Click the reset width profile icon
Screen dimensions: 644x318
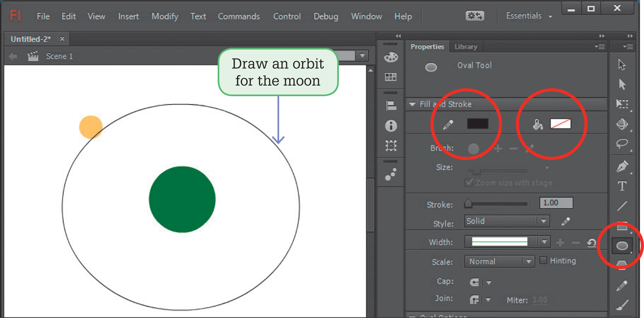(x=592, y=243)
